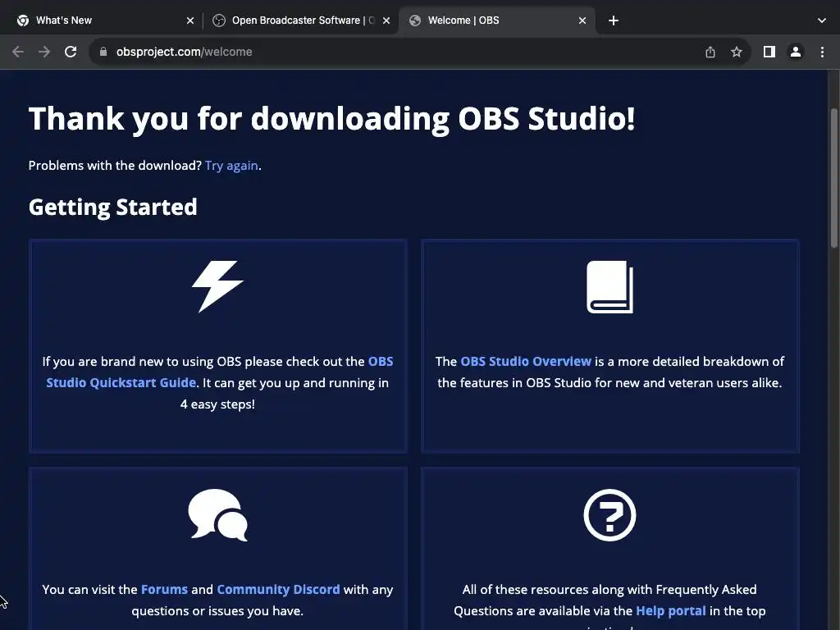Click the 'Thank you for downloading OBS Studio!' heading
840x630 pixels.
click(331, 118)
